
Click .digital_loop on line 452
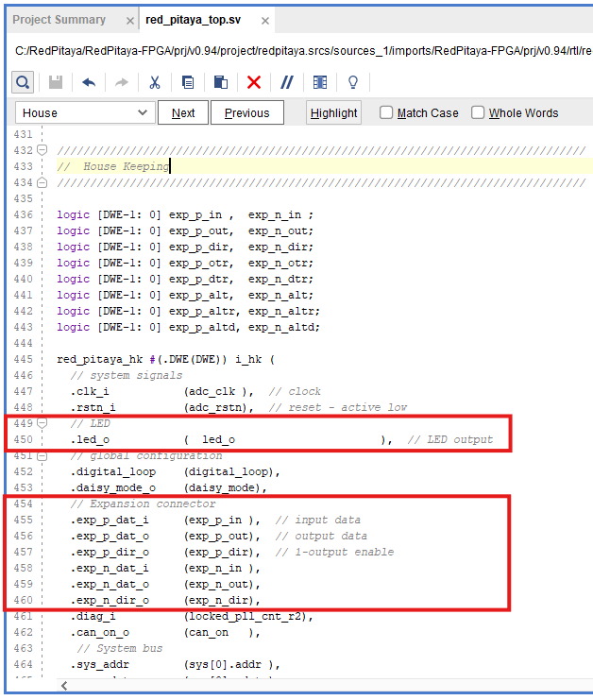[x=112, y=472]
